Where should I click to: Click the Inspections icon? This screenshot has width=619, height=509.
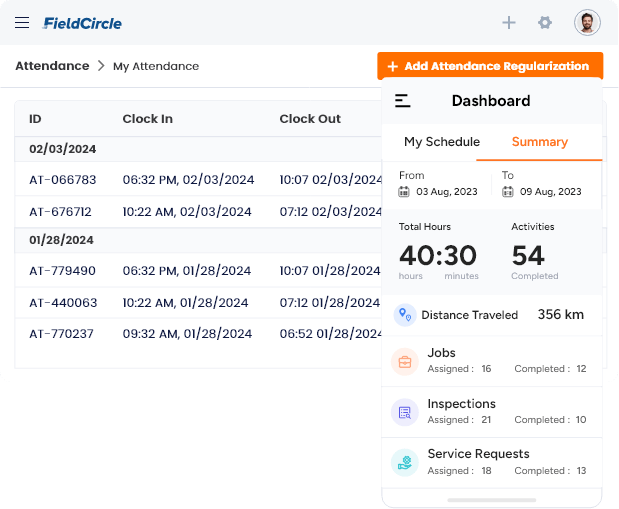click(405, 412)
